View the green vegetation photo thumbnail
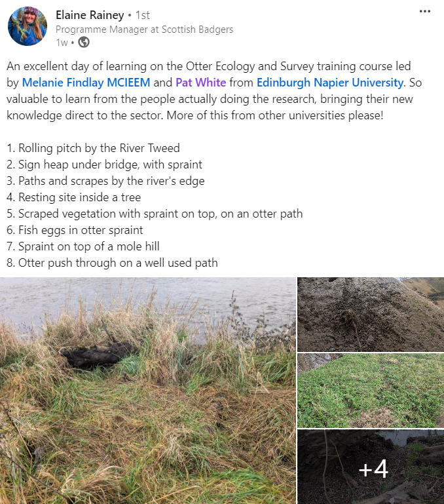 click(371, 391)
